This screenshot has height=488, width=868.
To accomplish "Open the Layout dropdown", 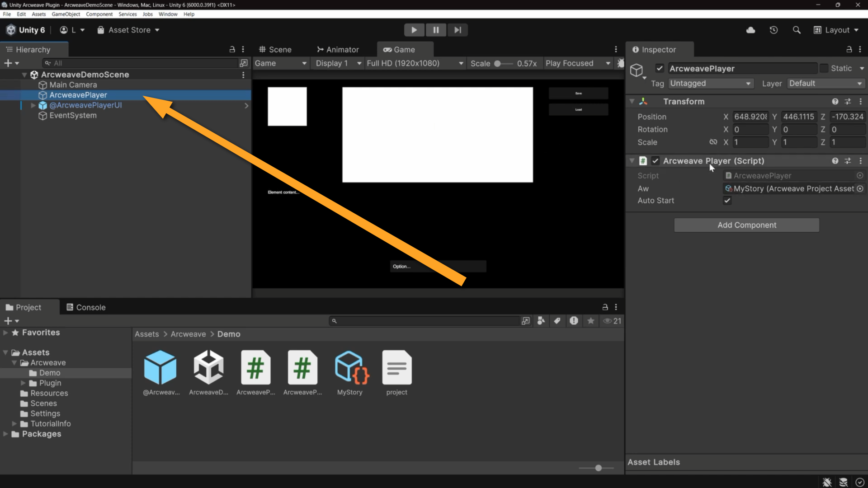I will tap(836, 30).
